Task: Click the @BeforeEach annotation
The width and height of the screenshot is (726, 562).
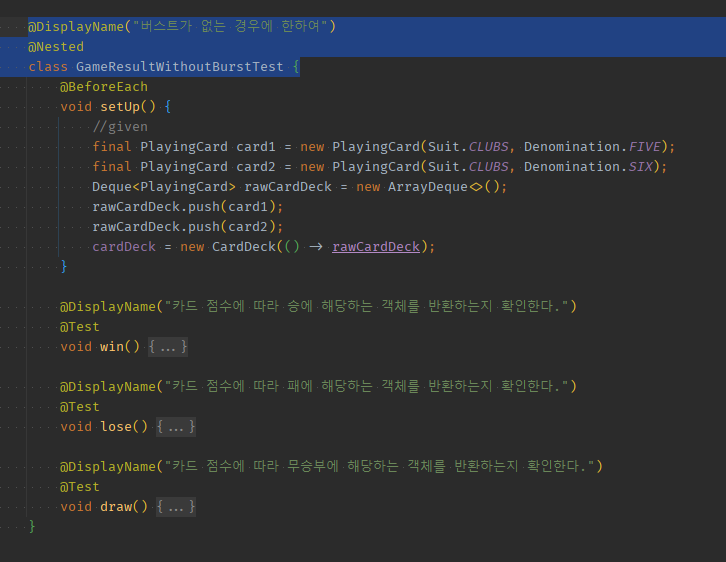Action: [x=104, y=87]
